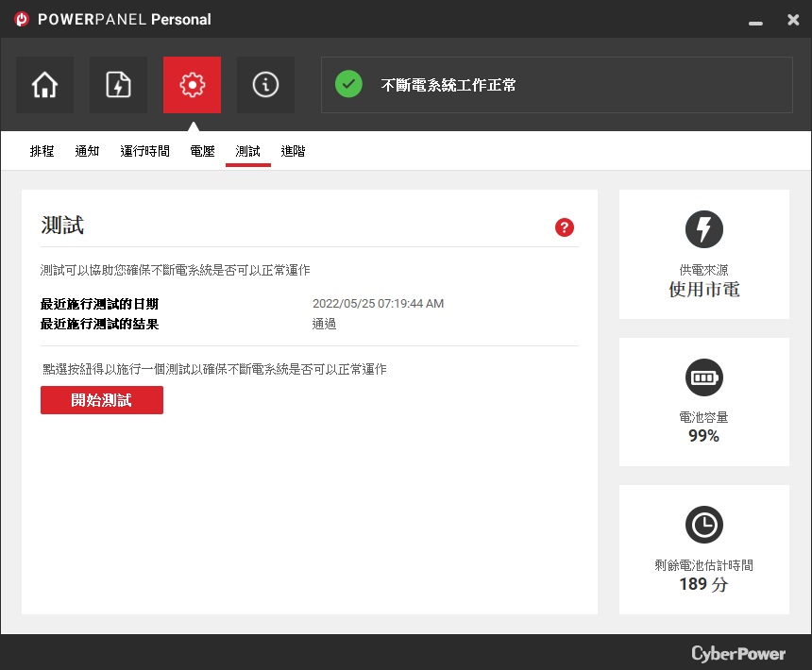This screenshot has height=670, width=812.
Task: Click the PowerPanel logo in title bar
Action: [21, 19]
